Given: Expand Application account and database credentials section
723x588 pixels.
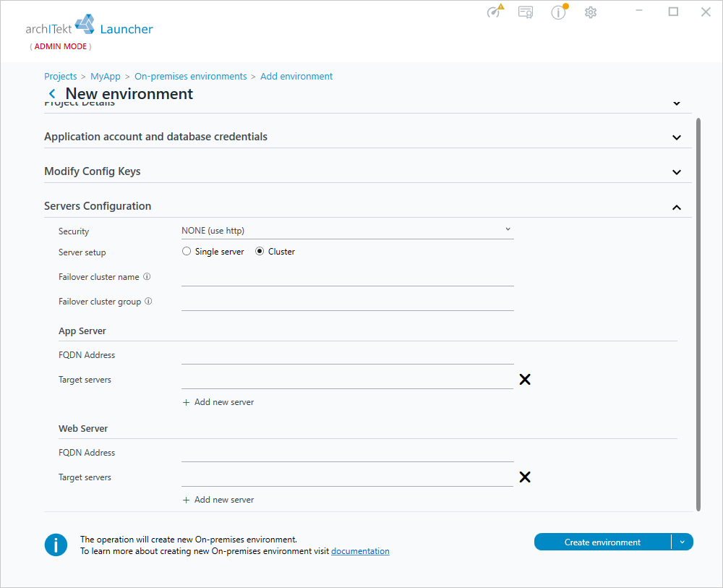Looking at the screenshot, I should coord(677,137).
